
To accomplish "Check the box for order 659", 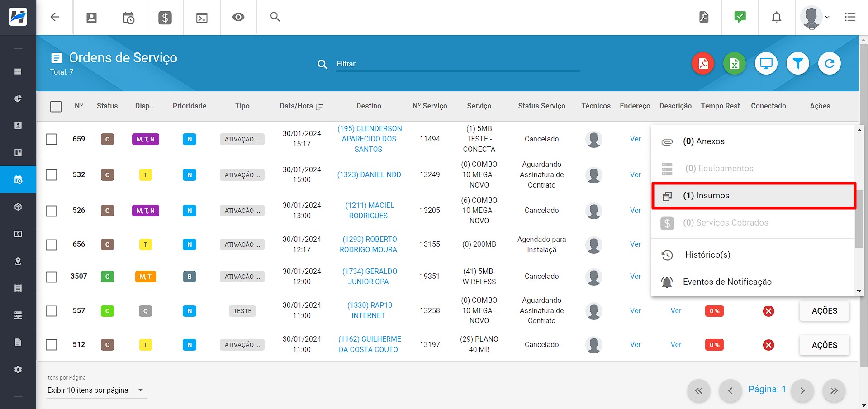I will 52,139.
